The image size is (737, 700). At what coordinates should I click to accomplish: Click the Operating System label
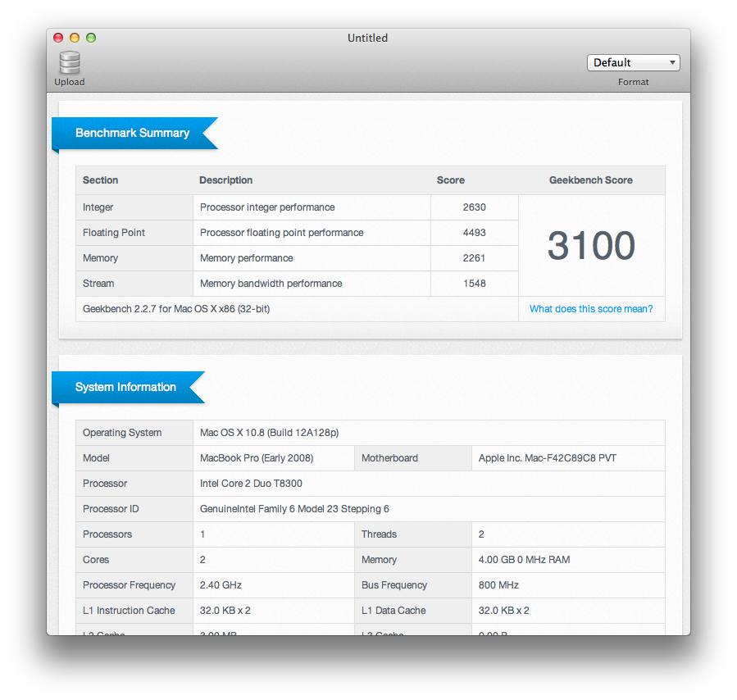pyautogui.click(x=122, y=433)
